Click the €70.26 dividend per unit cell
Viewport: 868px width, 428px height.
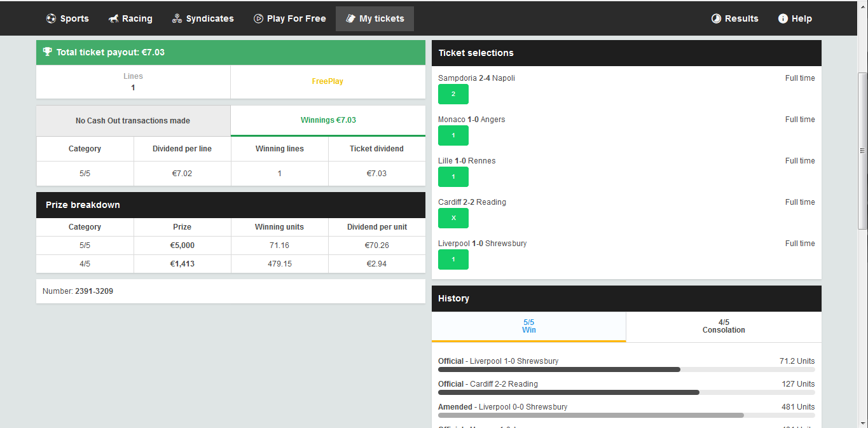(377, 245)
